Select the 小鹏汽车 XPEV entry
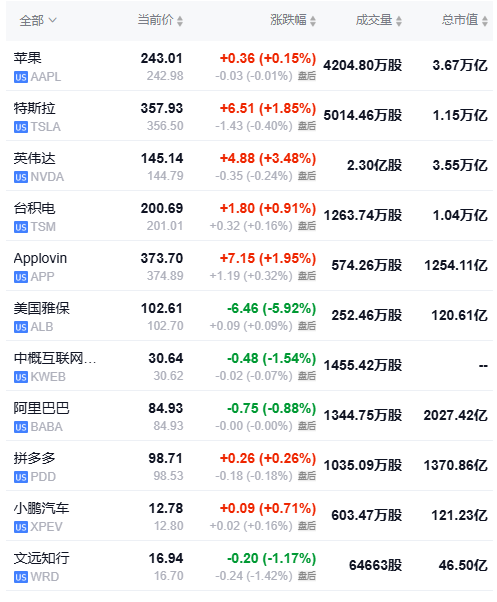Image resolution: width=497 pixels, height=602 pixels. [x=249, y=516]
